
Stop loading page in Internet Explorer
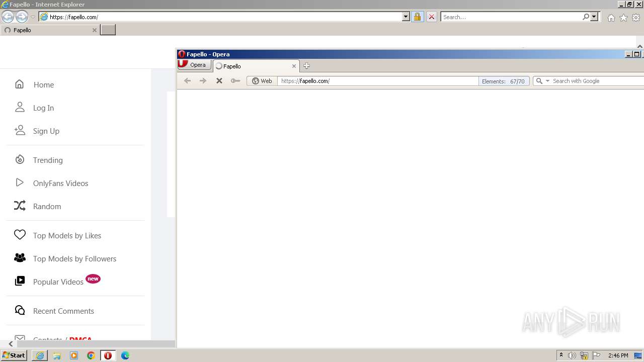pyautogui.click(x=431, y=17)
